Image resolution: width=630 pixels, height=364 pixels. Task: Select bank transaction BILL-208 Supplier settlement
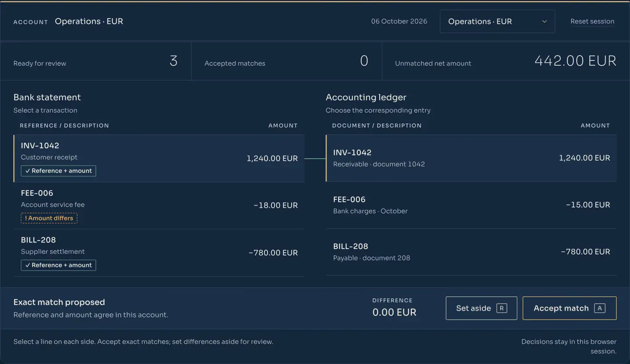(159, 253)
